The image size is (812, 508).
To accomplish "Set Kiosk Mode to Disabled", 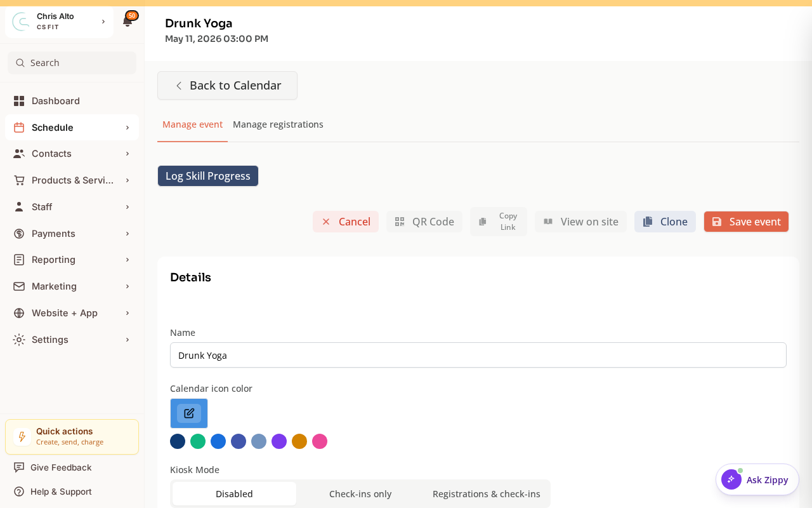I will click(234, 493).
